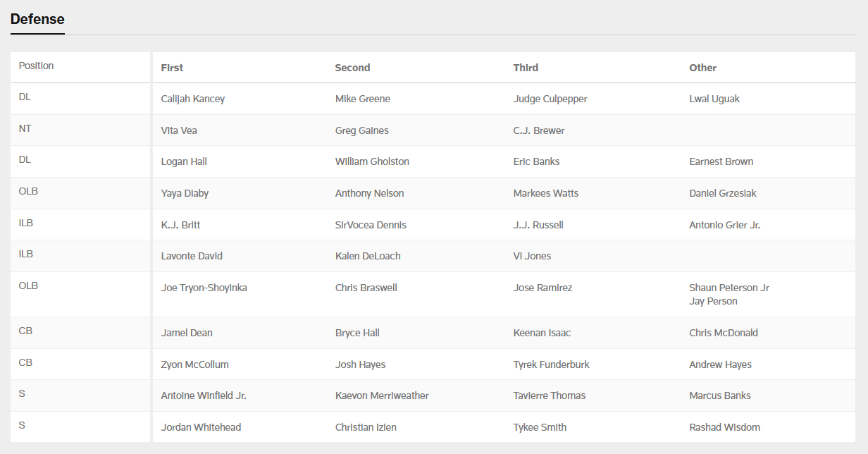The width and height of the screenshot is (868, 454).
Task: Click Joe Tryon-Shoyinka in OLB row
Action: [204, 288]
